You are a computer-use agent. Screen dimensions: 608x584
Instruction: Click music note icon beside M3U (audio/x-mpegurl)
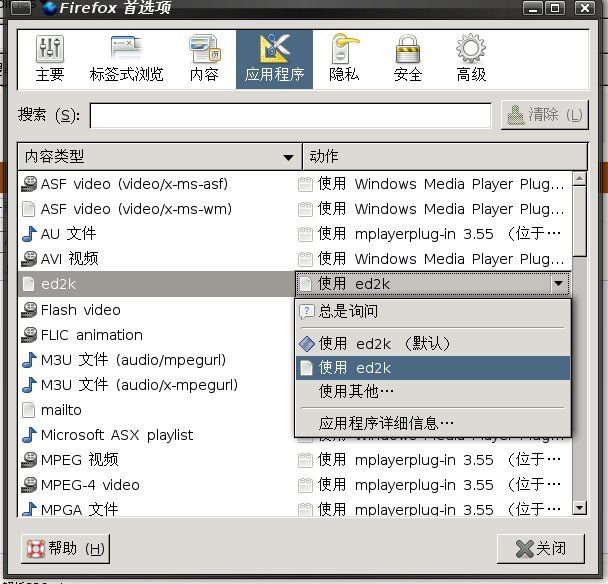point(29,385)
